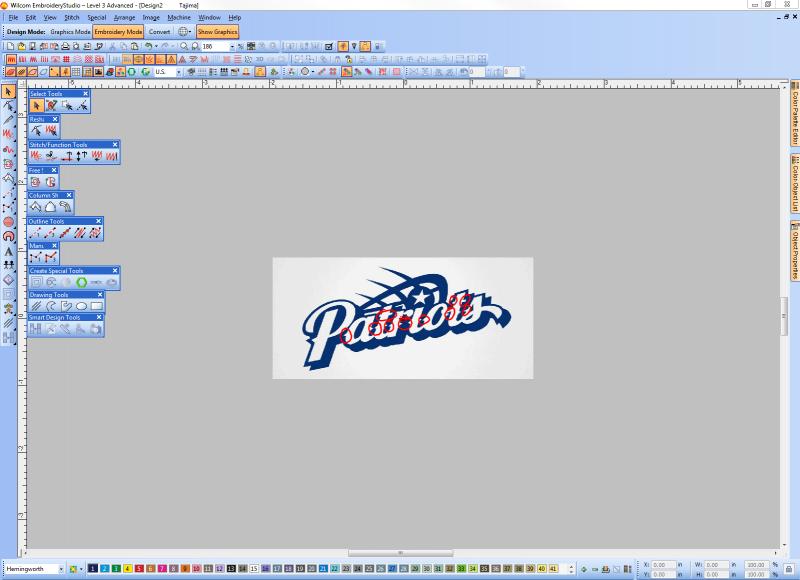Switch to Embroidery Mode
The image size is (800, 580).
(118, 32)
